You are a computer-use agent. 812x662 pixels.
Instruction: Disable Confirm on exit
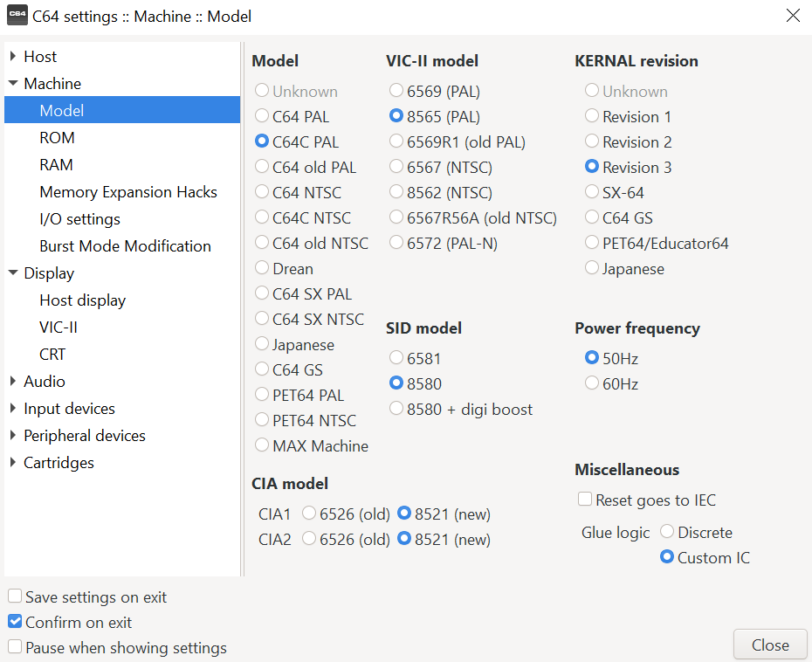coord(69,622)
